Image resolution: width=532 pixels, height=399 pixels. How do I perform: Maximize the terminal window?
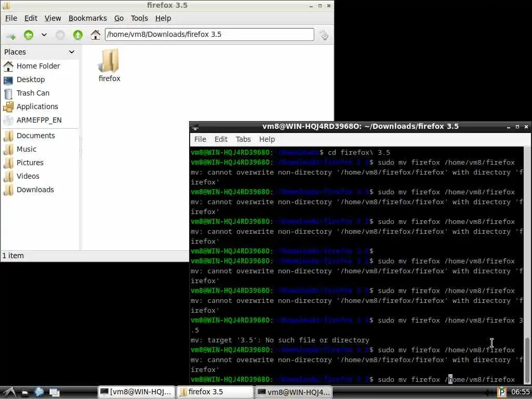(x=517, y=127)
